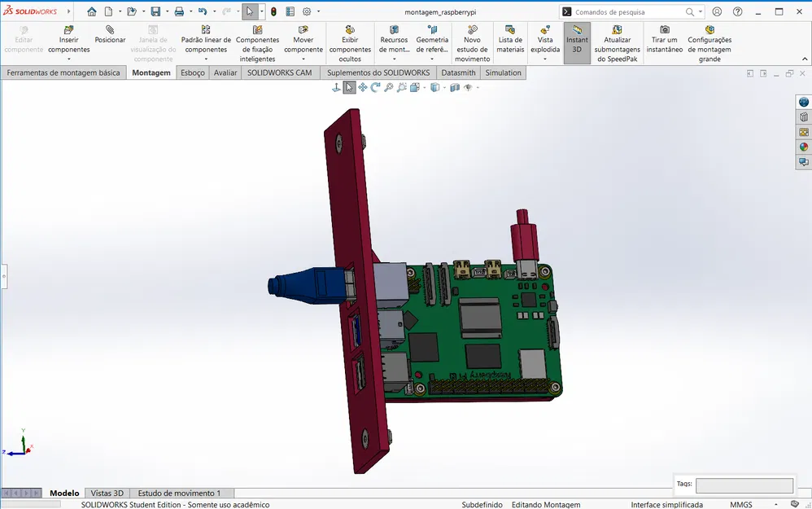Click the Rebuild traffic light icon
This screenshot has width=812, height=509.
point(273,11)
